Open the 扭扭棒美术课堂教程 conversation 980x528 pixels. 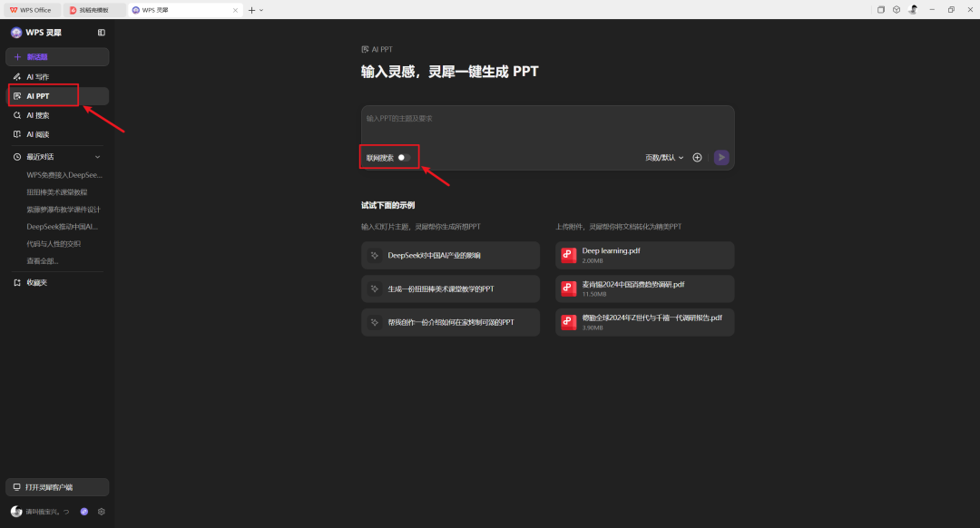coord(57,192)
